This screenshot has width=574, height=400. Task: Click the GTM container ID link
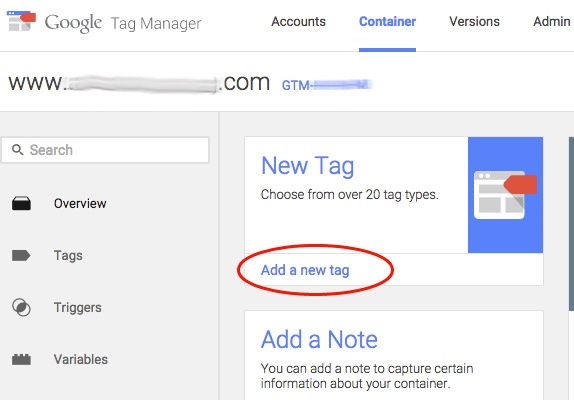pos(327,85)
